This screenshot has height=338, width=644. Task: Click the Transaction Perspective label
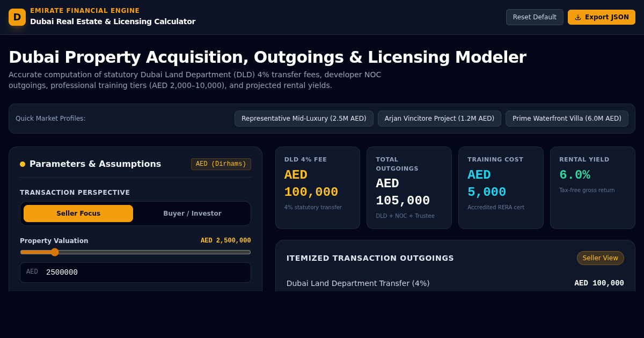(x=75, y=193)
